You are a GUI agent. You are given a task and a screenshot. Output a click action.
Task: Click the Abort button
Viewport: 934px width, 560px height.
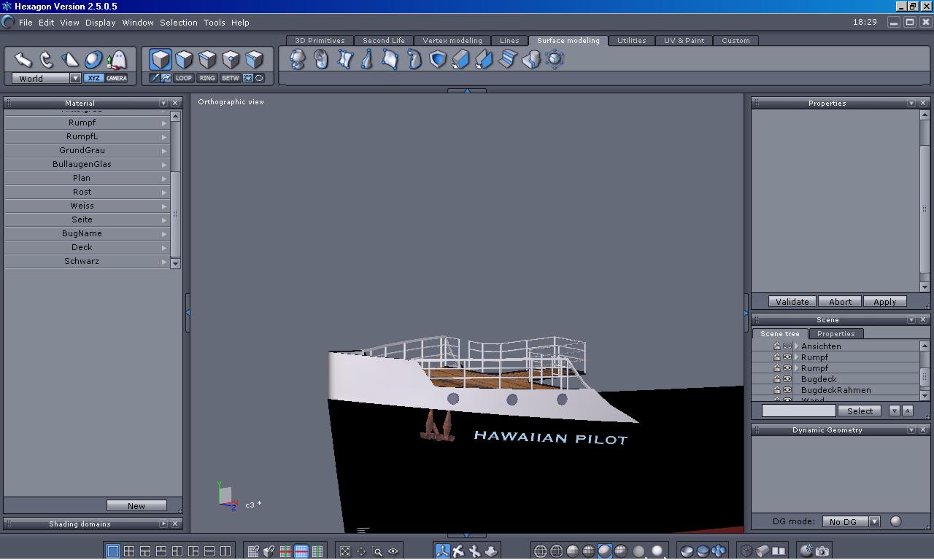840,302
